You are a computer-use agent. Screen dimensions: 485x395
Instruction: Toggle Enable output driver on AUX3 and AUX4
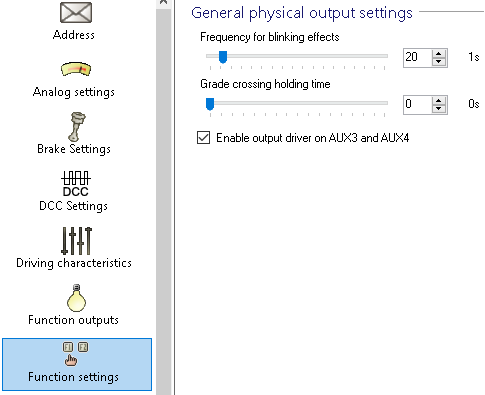[203, 138]
